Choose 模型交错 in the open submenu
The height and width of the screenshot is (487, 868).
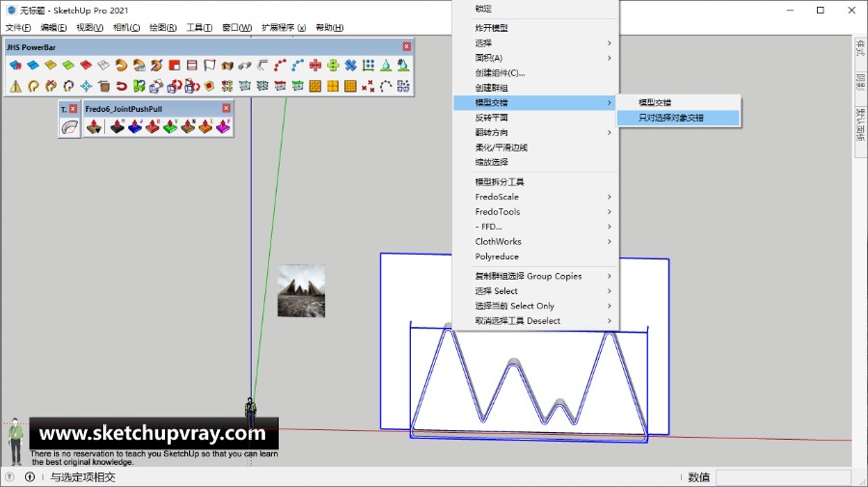coord(679,103)
